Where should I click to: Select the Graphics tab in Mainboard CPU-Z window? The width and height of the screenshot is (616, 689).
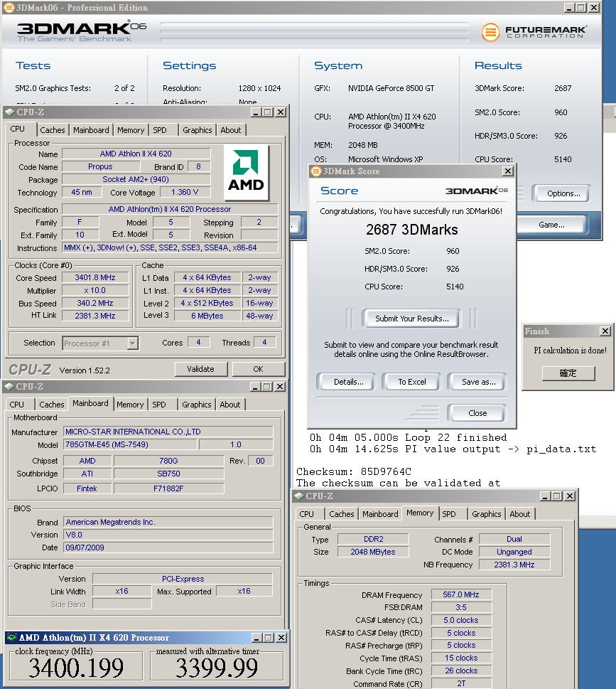coord(196,405)
